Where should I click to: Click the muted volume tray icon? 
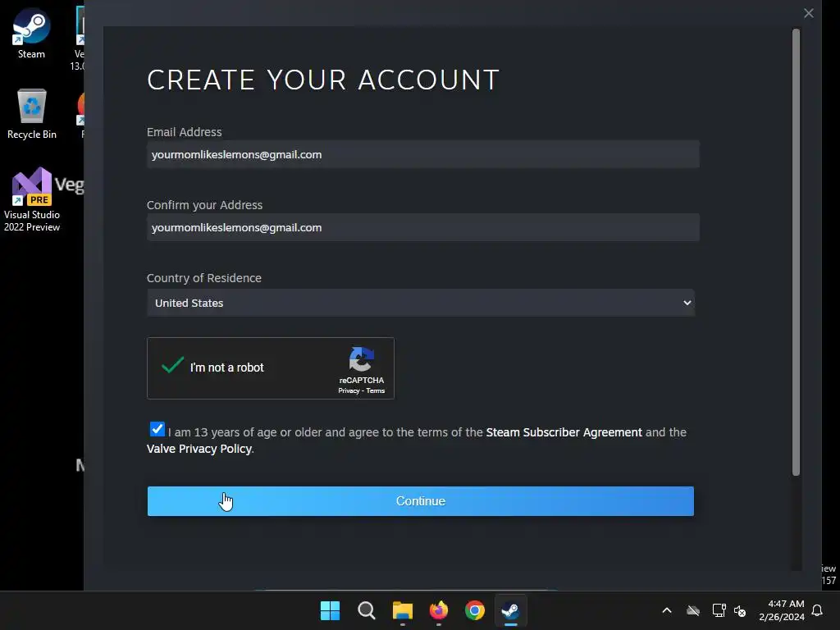pyautogui.click(x=740, y=610)
